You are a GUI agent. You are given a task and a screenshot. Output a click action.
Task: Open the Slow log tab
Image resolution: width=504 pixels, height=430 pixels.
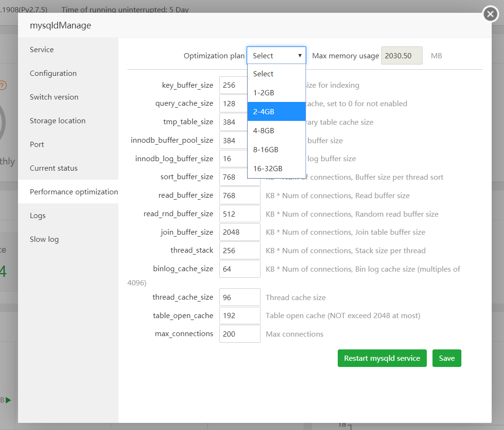coord(44,239)
